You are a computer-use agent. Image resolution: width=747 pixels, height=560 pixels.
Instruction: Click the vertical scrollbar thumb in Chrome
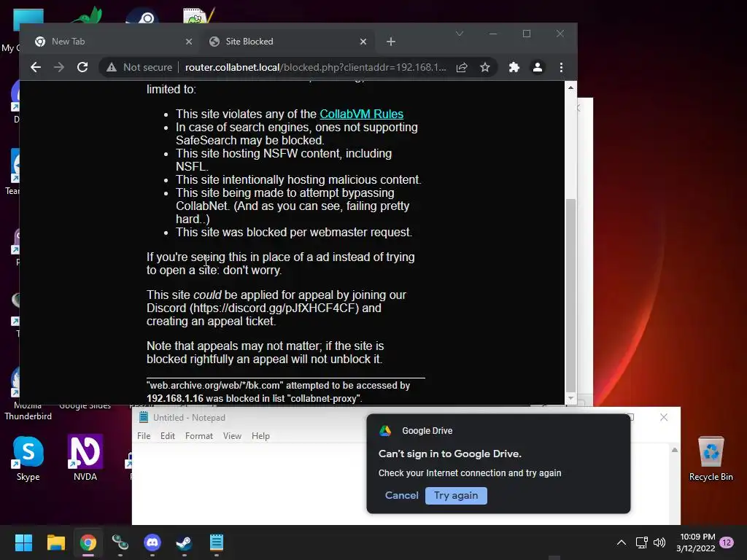click(570, 295)
